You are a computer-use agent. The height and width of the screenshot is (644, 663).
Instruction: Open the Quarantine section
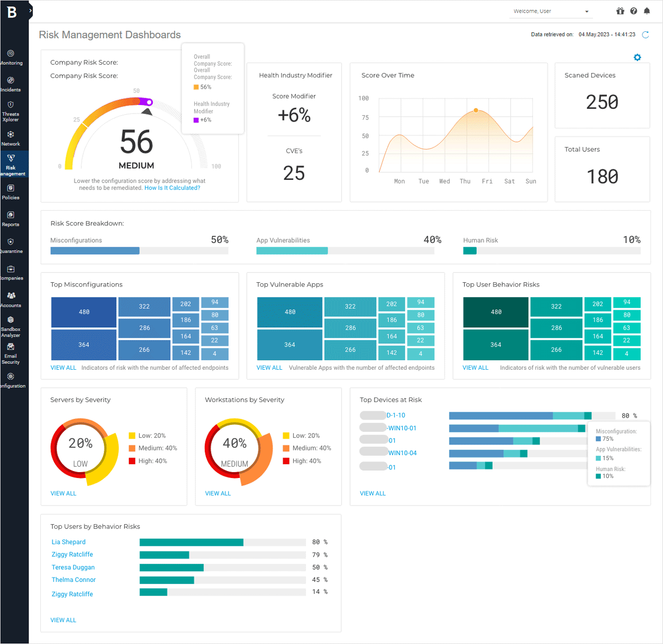[x=11, y=245]
